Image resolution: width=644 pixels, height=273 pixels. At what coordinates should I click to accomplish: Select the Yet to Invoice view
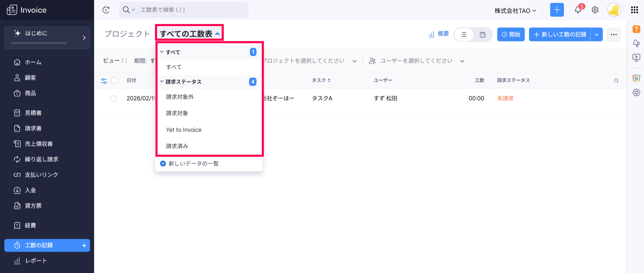184,130
